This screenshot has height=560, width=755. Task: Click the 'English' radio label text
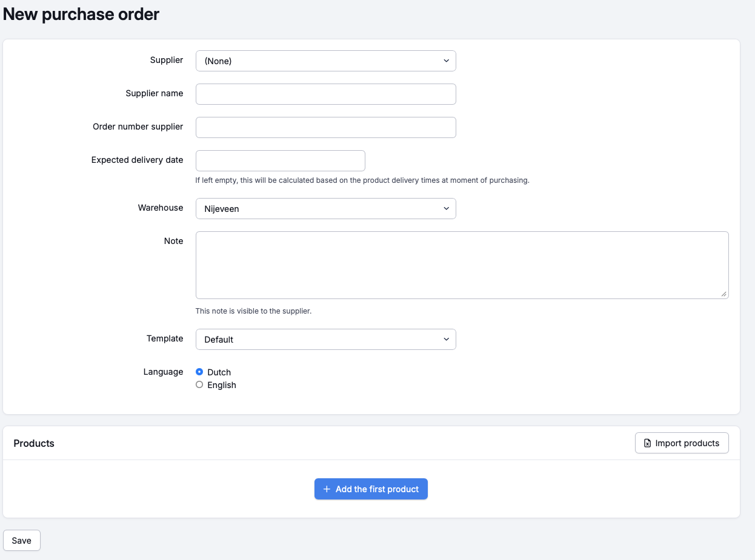(x=222, y=385)
